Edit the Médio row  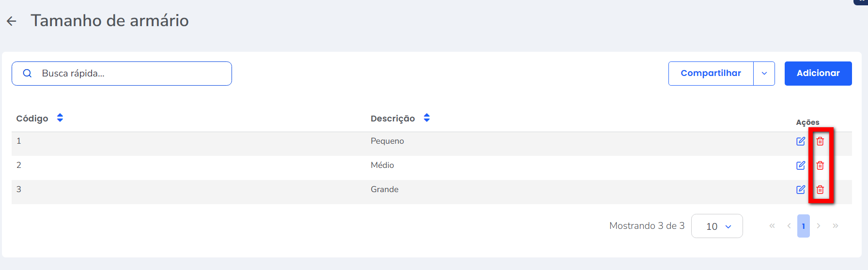tap(801, 165)
